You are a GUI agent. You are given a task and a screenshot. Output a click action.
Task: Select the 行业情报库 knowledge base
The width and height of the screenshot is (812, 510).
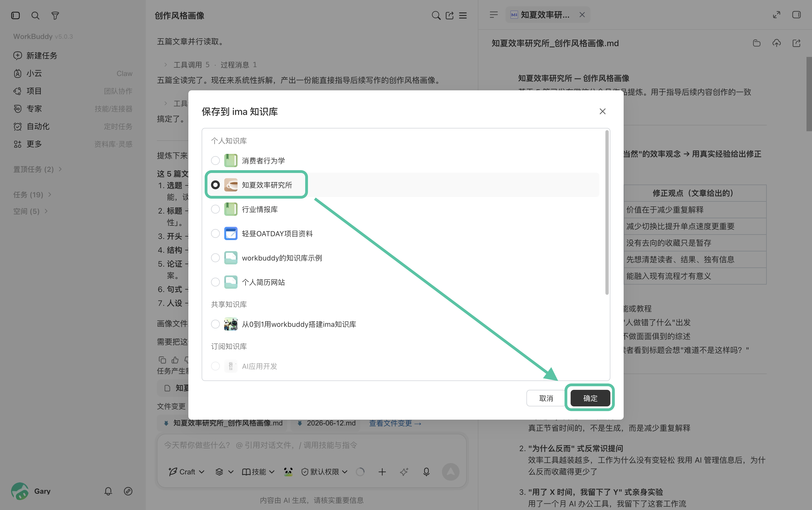pos(215,209)
